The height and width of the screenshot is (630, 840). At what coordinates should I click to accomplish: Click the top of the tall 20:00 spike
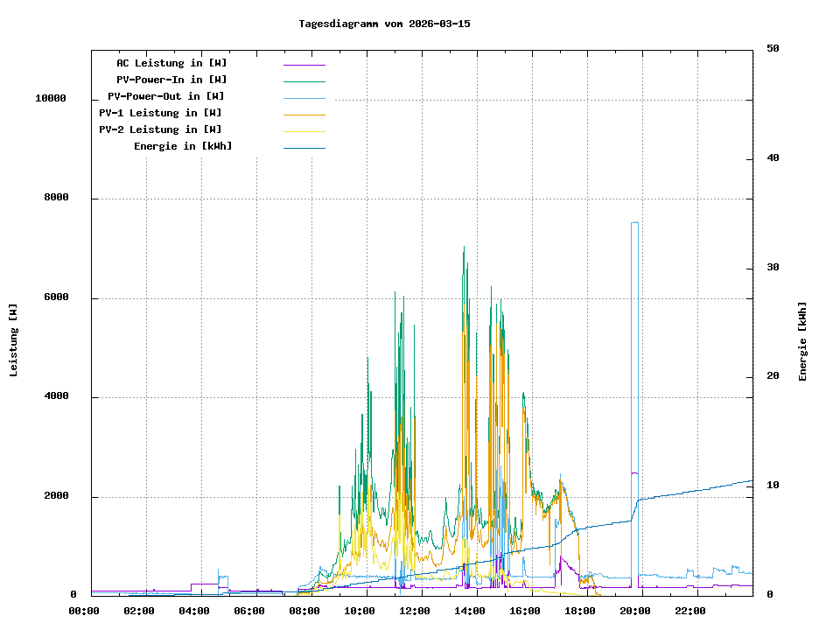[634, 223]
